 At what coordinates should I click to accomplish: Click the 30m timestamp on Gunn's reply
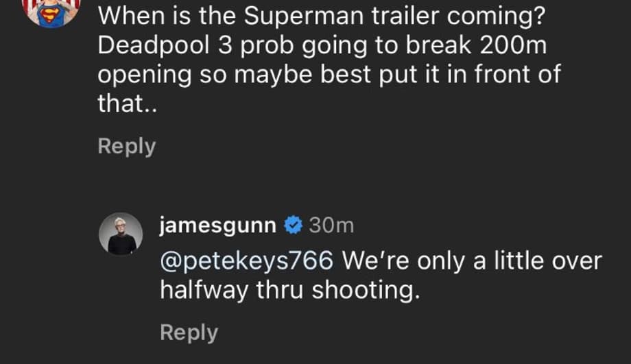332,224
